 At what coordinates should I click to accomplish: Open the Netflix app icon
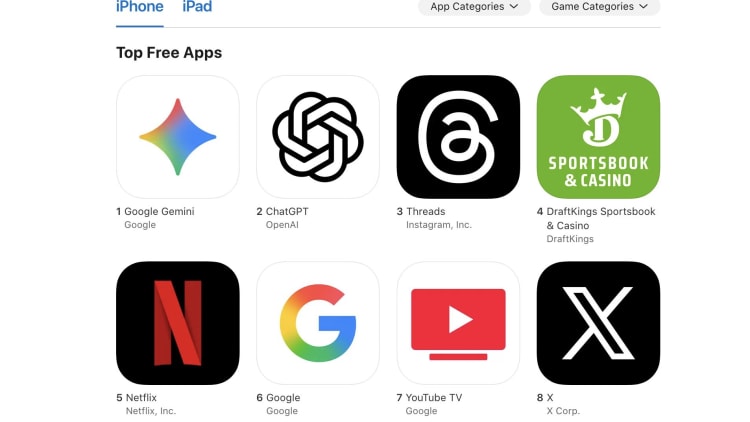point(177,323)
